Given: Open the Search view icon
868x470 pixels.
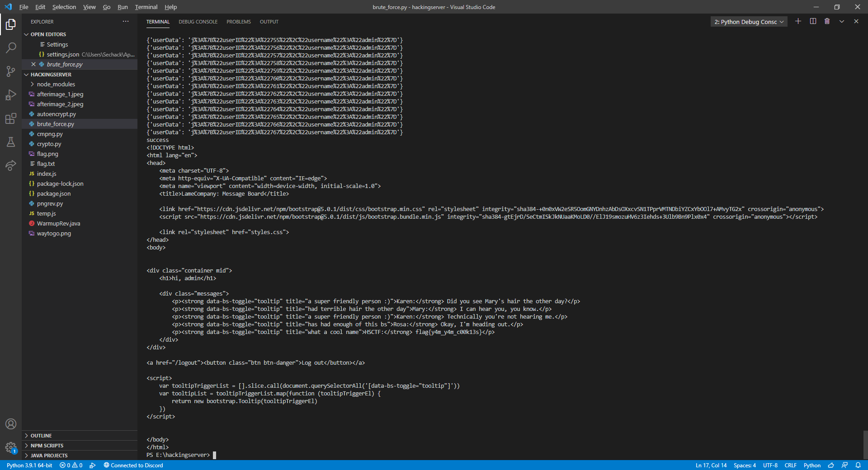Looking at the screenshot, I should coord(11,48).
